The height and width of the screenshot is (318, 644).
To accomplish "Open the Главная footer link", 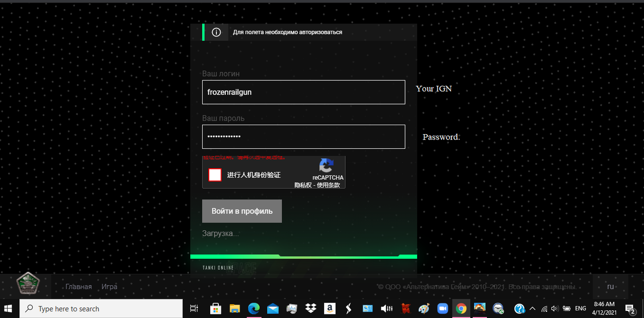I will [78, 287].
